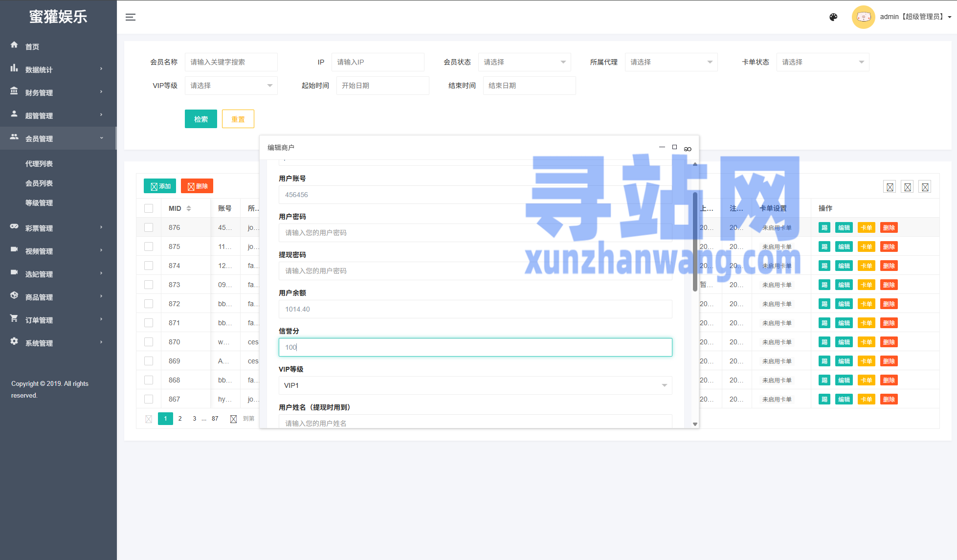The image size is (957, 560).
Task: Click the 订单管理 shopping cart icon
Action: click(14, 318)
